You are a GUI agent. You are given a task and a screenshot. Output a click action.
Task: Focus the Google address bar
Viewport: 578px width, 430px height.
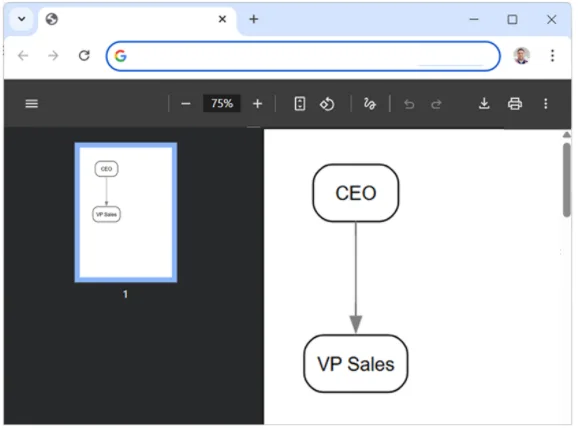point(303,56)
